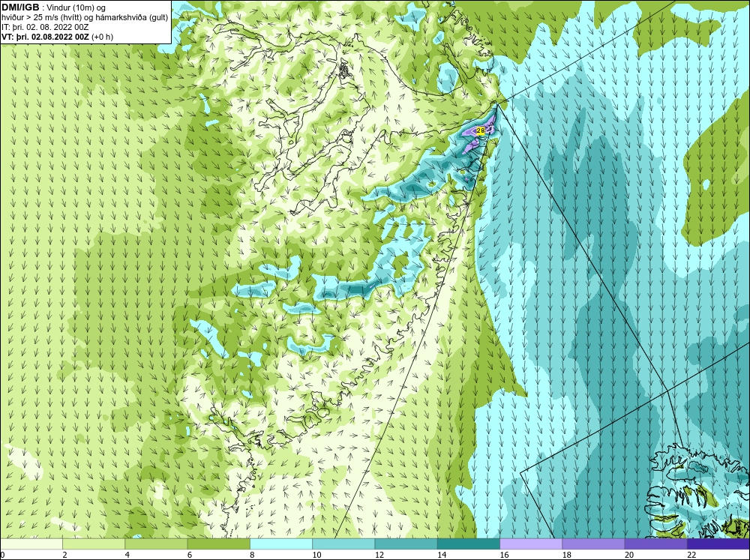Image resolution: width=750 pixels, height=560 pixels.
Task: Select the 8–10 m/s light cyan legend swatch
Action: (x=281, y=544)
